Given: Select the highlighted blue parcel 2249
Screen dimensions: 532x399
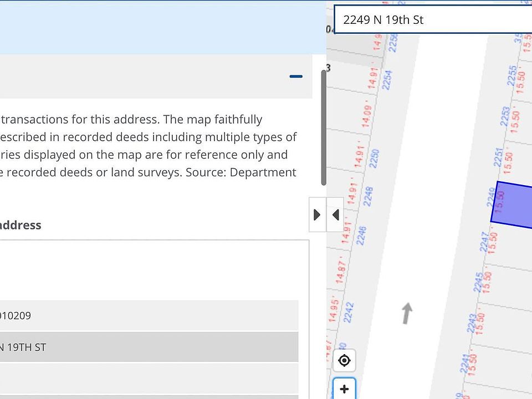Looking at the screenshot, I should [512, 204].
